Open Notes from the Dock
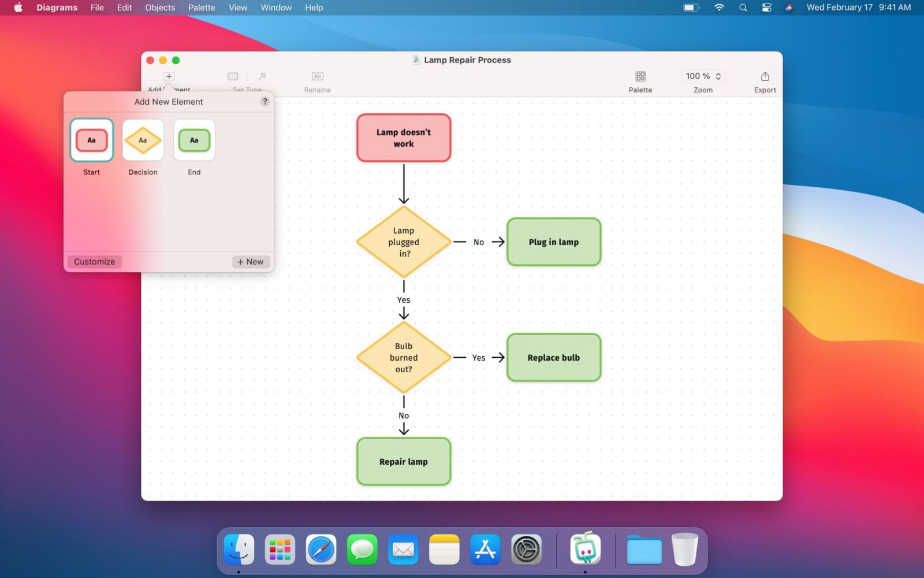The height and width of the screenshot is (578, 924). coord(444,549)
